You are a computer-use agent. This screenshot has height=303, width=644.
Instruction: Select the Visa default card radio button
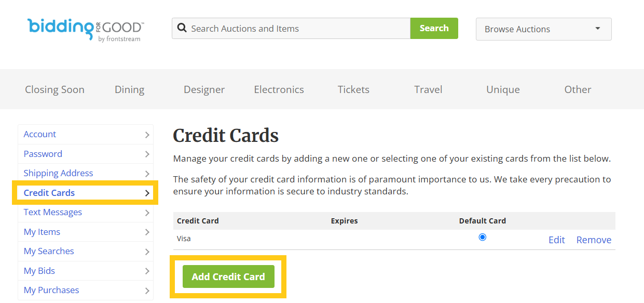483,237
